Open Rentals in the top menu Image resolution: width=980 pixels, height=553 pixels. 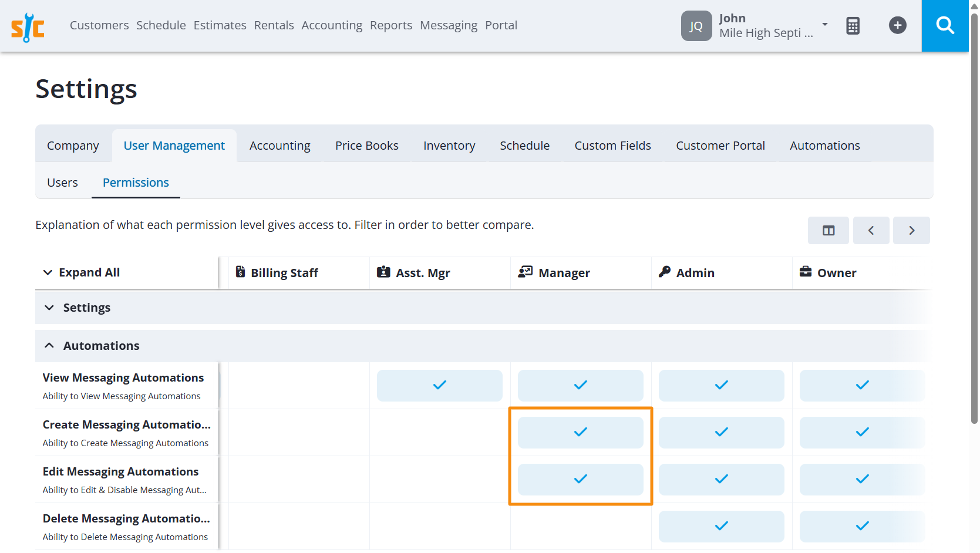click(274, 25)
